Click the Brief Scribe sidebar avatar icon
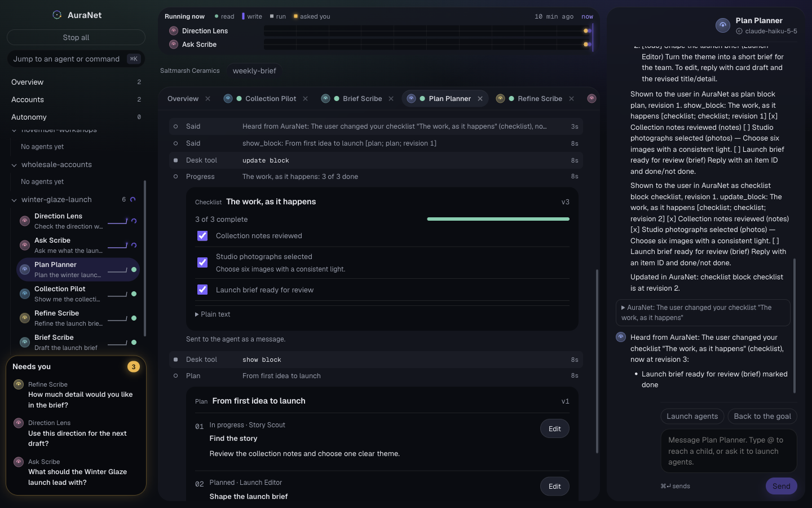 pos(25,343)
